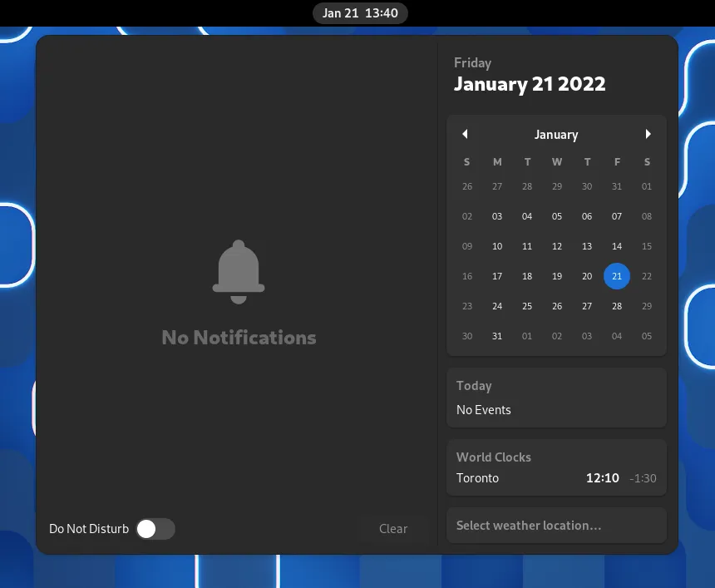Image resolution: width=715 pixels, height=588 pixels.
Task: Go to previous month with left arrow
Action: [x=465, y=134]
